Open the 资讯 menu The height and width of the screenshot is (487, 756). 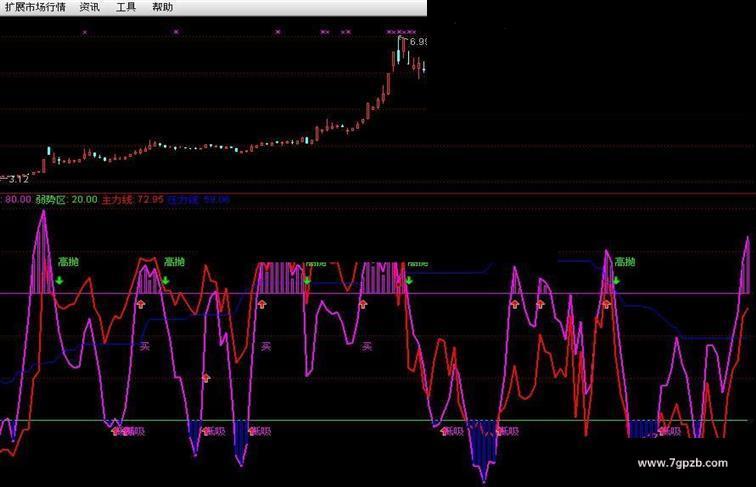(x=90, y=7)
